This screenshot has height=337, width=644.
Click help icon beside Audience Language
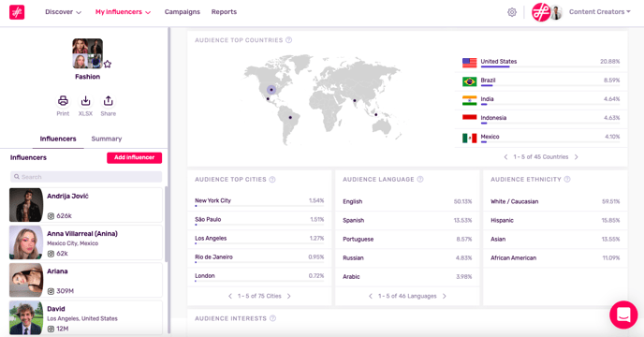coord(420,179)
